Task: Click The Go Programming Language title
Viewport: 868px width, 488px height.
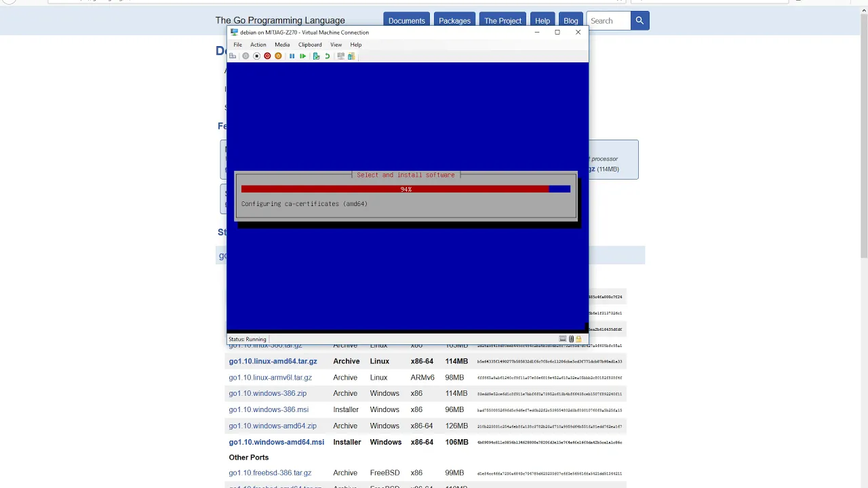Action: coord(280,20)
